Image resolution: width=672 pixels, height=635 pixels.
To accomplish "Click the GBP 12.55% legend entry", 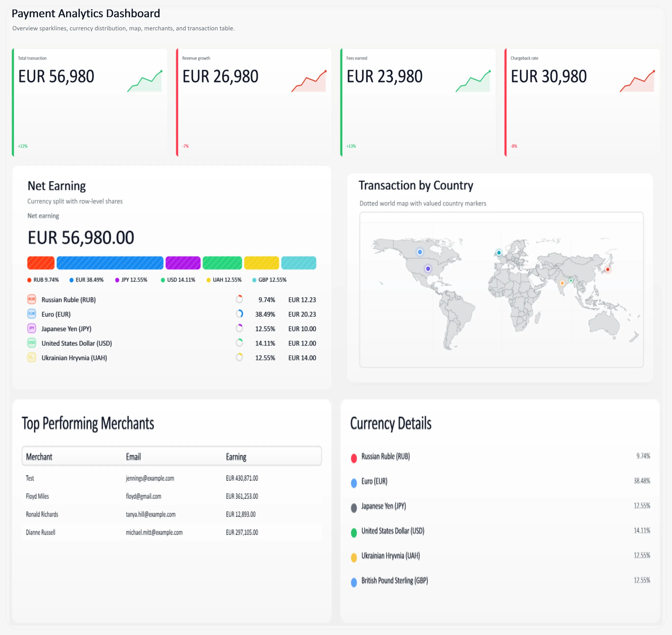I will [x=269, y=280].
